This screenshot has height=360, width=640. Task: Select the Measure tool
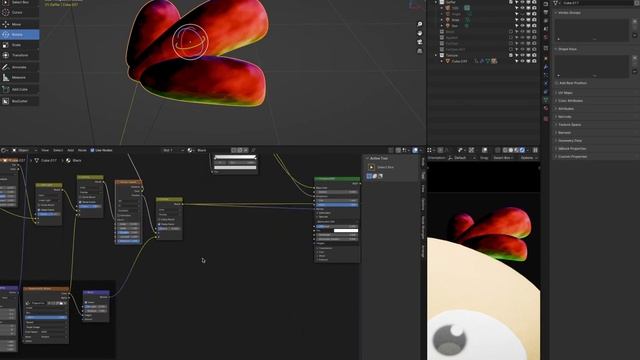(x=19, y=77)
